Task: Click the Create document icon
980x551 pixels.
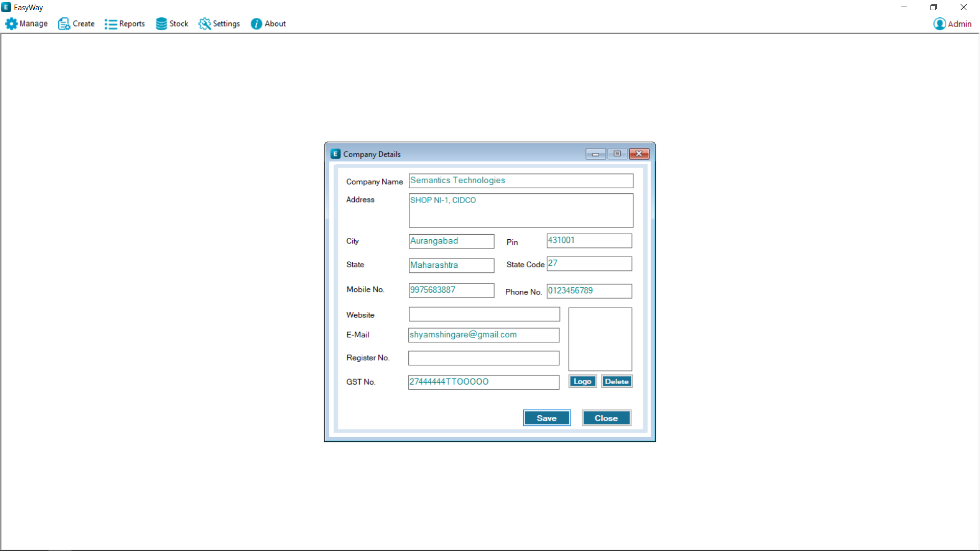Action: [x=64, y=24]
